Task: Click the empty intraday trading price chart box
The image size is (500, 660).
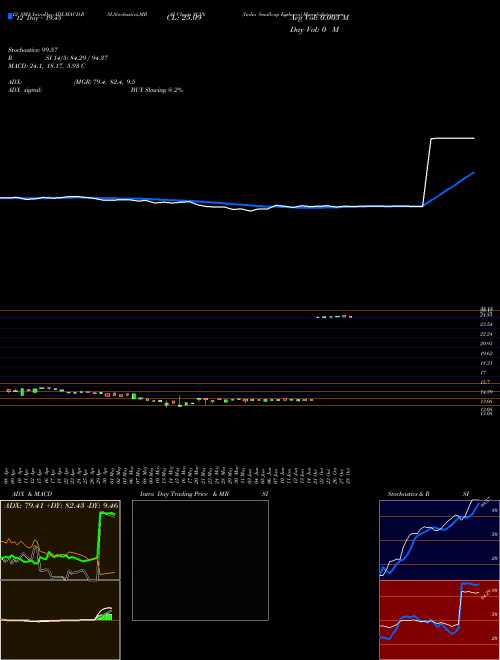Action: pyautogui.click(x=200, y=560)
